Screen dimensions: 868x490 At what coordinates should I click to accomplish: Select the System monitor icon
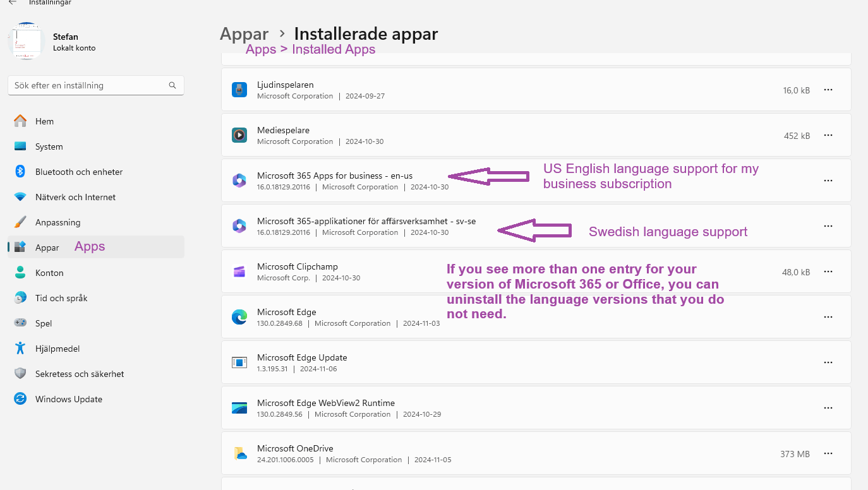click(20, 146)
